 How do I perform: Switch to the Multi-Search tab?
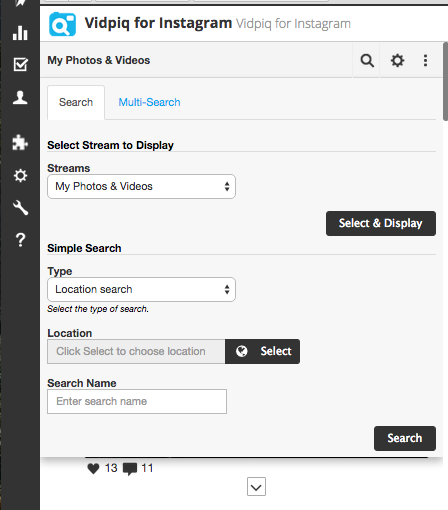click(x=149, y=102)
